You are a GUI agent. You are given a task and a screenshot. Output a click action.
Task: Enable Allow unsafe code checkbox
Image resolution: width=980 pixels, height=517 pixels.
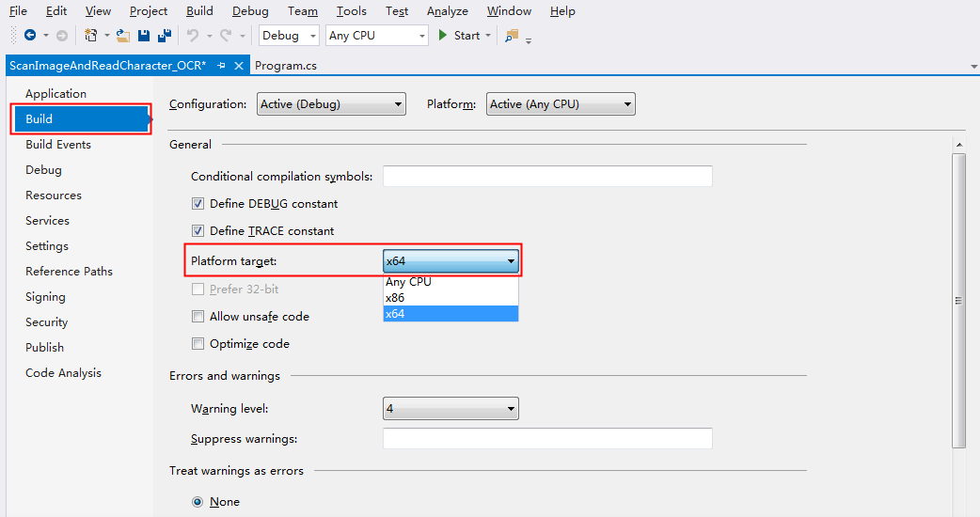[198, 317]
